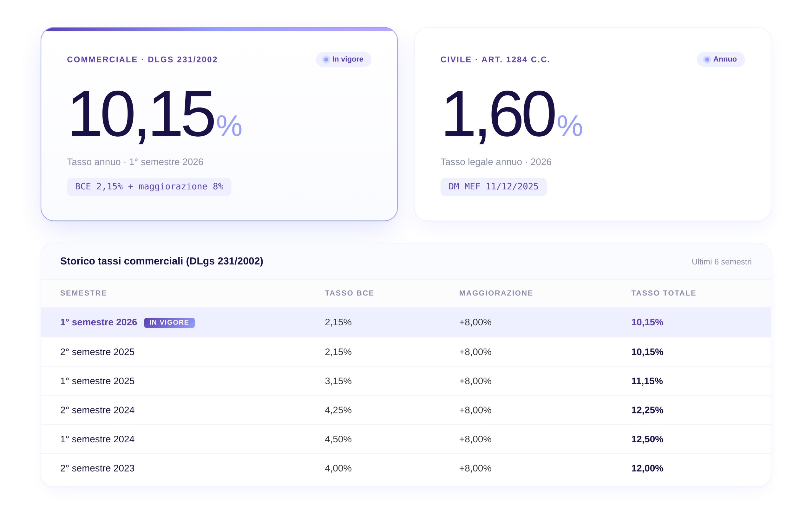
Task: Click the +8,00% surcharge for 2° semestre 2024
Action: click(475, 410)
